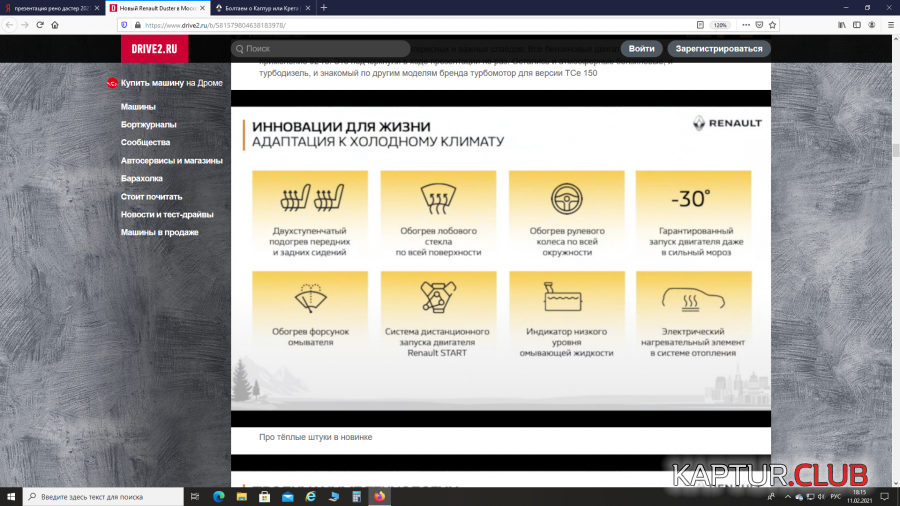The width and height of the screenshot is (900, 506).
Task: Click the Renault cold-climate slide image
Action: click(501, 258)
